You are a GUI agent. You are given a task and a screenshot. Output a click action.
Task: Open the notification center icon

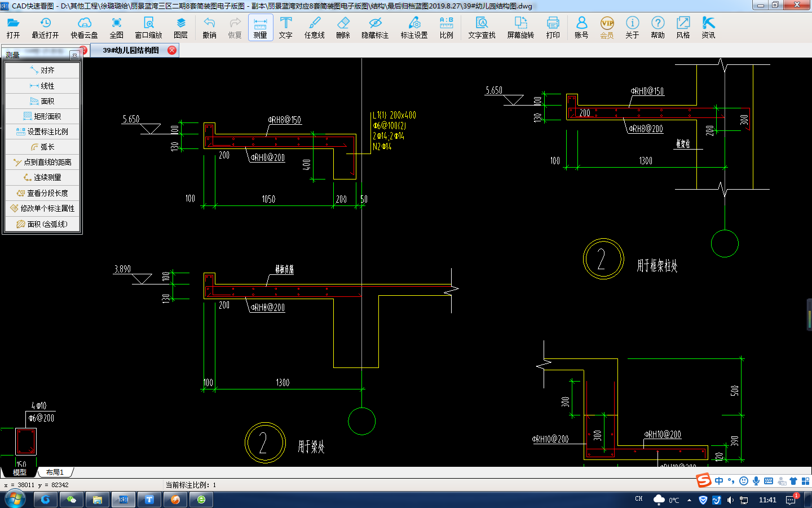pos(791,500)
